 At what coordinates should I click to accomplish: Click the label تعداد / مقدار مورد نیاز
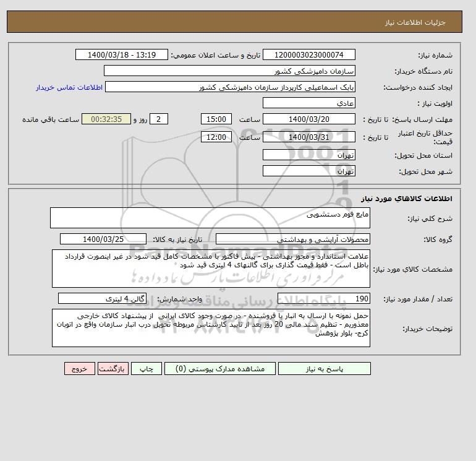(x=418, y=299)
